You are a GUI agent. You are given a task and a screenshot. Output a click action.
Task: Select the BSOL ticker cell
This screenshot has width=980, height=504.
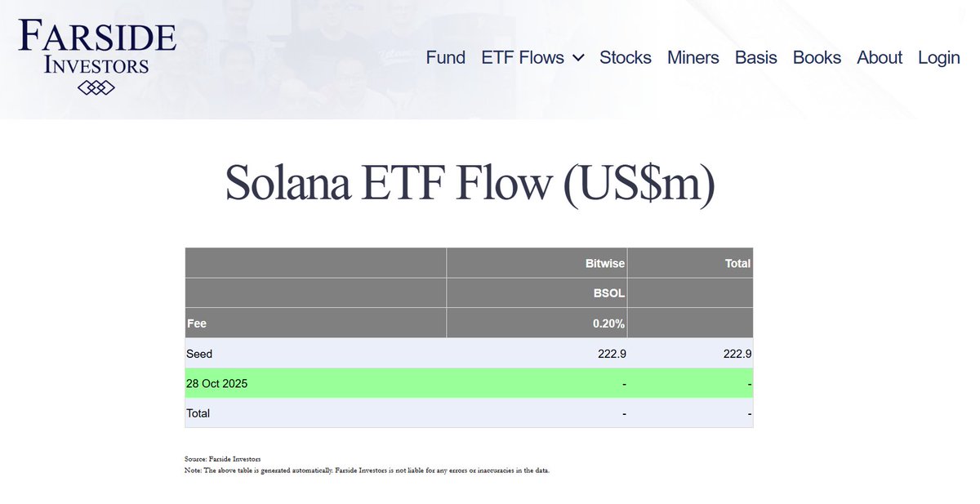pos(609,293)
